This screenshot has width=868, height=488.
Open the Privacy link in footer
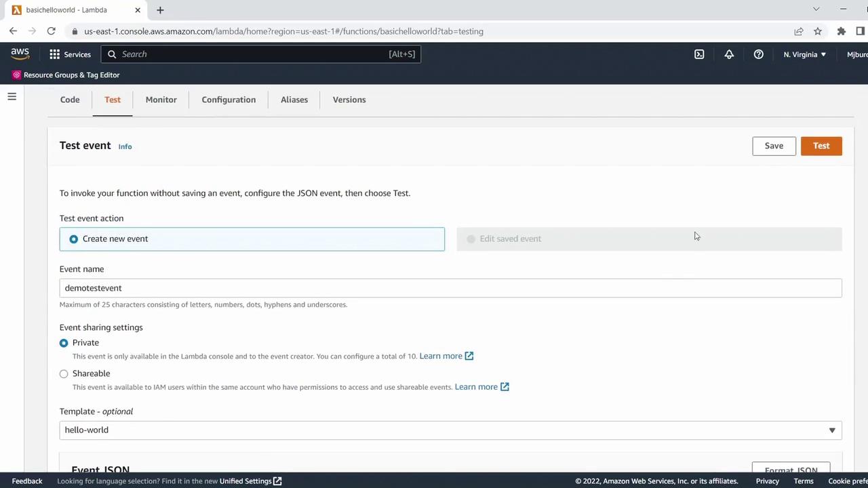click(x=768, y=481)
